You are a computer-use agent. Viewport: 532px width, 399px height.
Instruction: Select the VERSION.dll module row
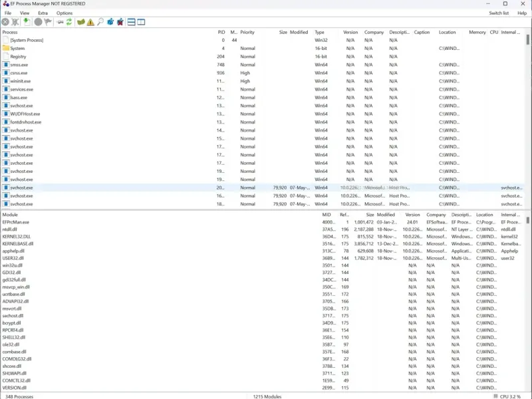(263, 388)
